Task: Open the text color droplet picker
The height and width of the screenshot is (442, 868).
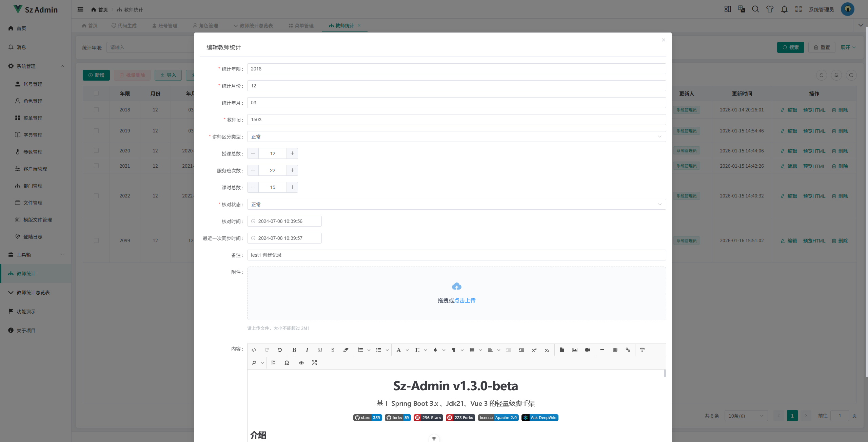Action: (x=435, y=350)
